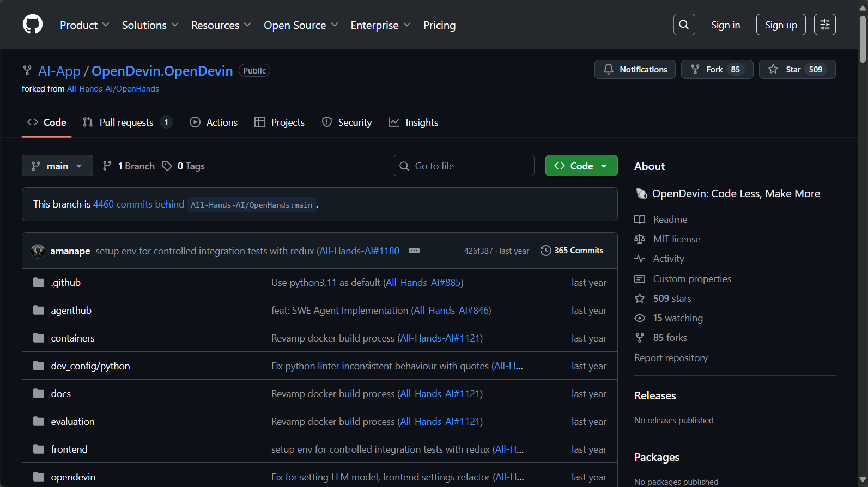Click the Notifications bell button

(635, 70)
